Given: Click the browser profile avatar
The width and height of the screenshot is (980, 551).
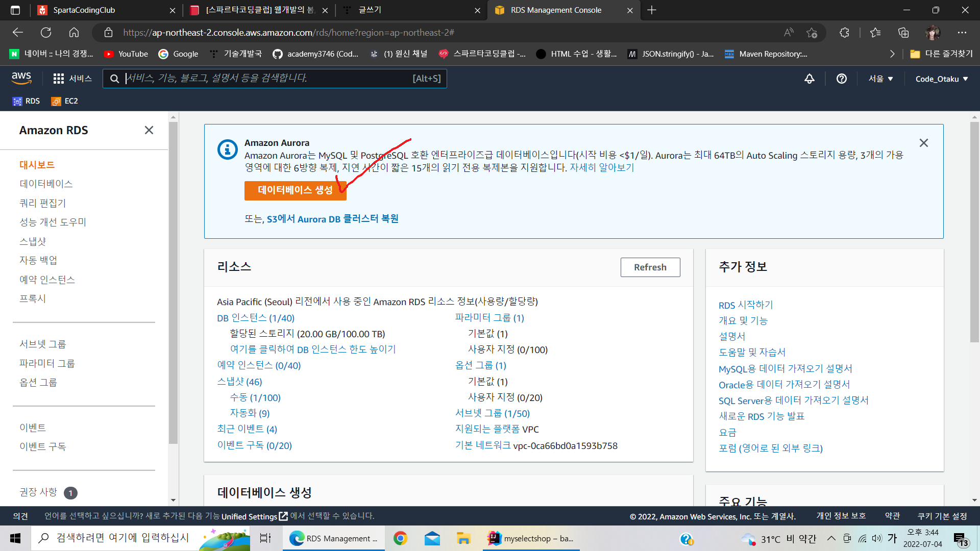Looking at the screenshot, I should [x=933, y=33].
